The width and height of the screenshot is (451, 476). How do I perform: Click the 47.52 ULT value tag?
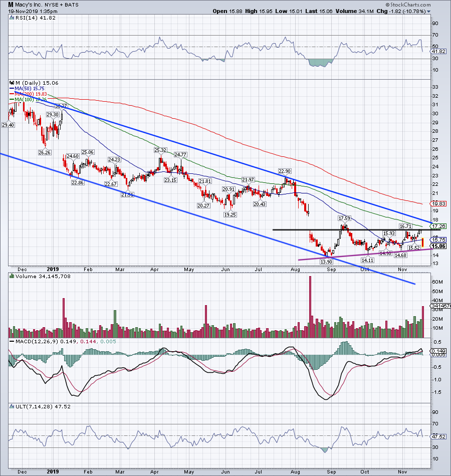click(x=438, y=436)
